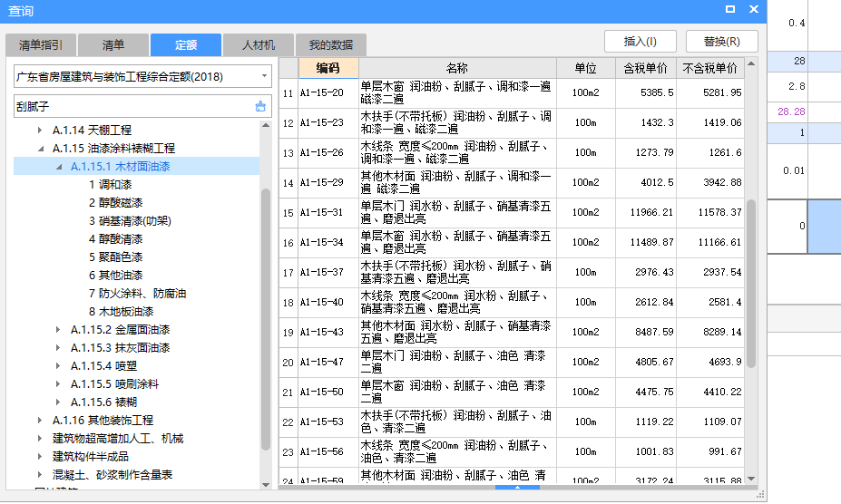Expand 混凝土、砂浆制作含量表 node

[40, 474]
